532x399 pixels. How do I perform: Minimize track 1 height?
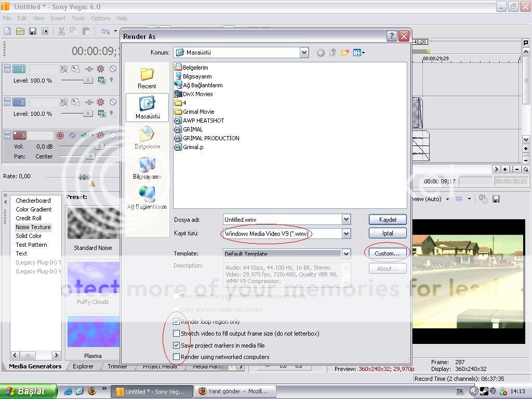7,67
